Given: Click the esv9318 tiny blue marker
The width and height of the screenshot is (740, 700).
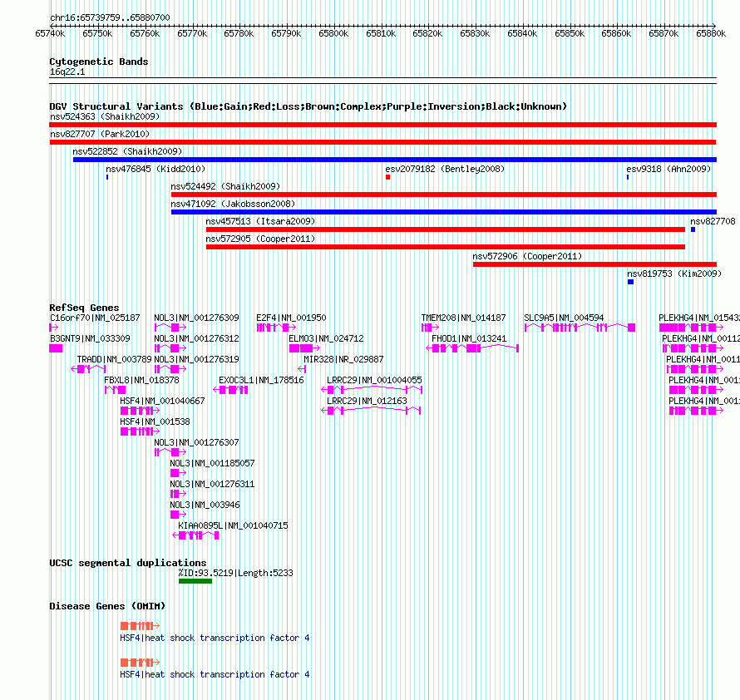Looking at the screenshot, I should (628, 177).
